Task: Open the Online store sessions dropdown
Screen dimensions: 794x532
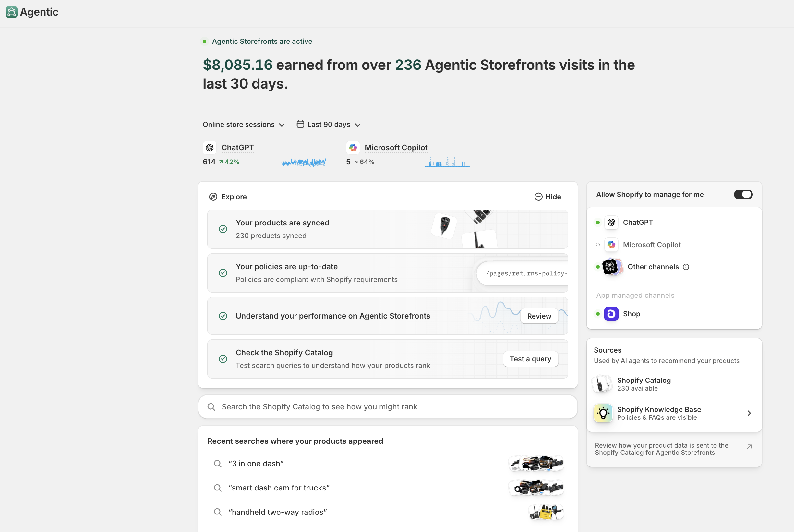Action: coord(244,125)
